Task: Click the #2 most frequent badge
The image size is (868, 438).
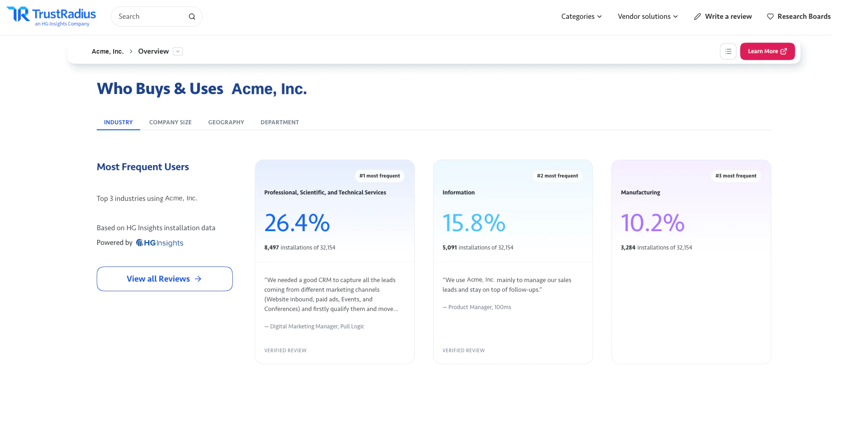Action: click(557, 176)
